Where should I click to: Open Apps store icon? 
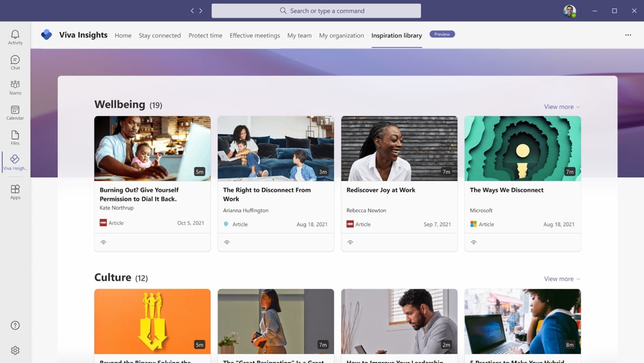(15, 192)
